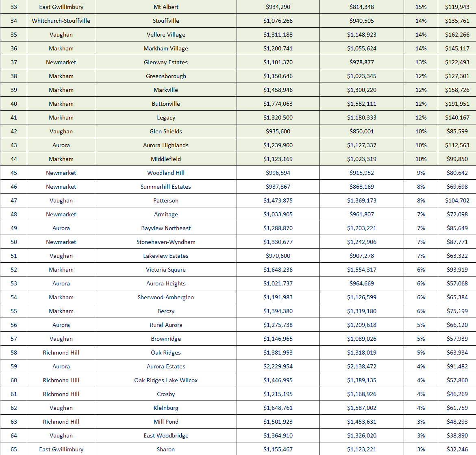The image size is (476, 455).
Task: Click row number 44
Action: 14,159
